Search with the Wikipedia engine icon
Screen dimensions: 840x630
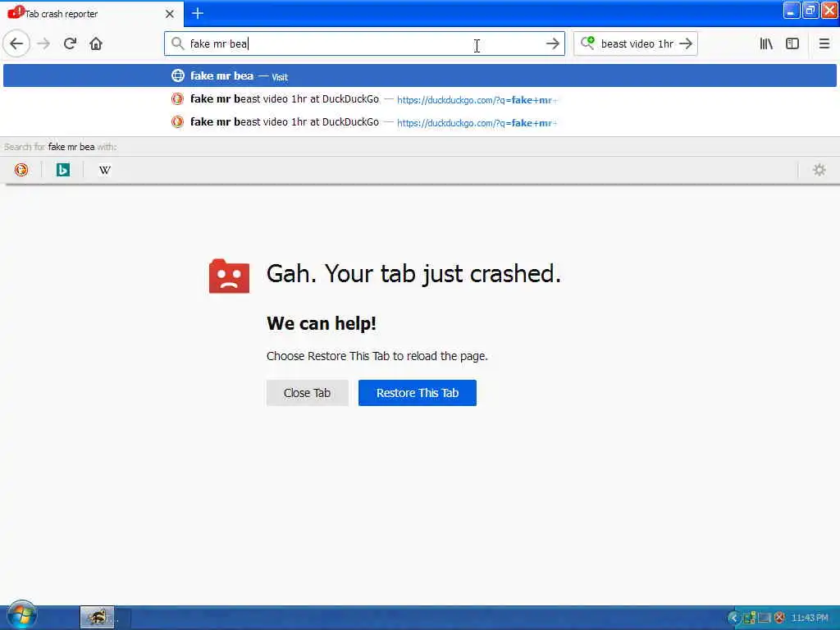point(104,171)
